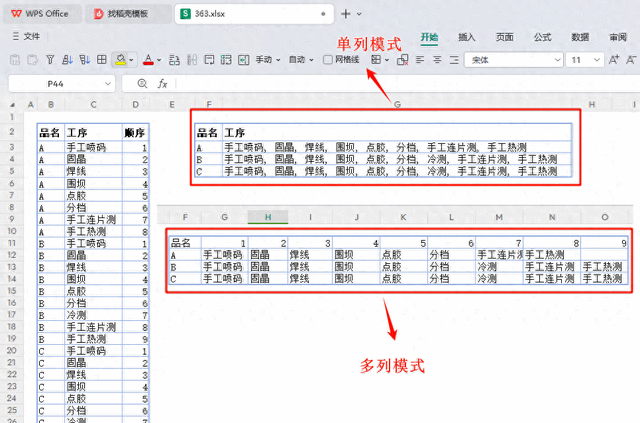The width and height of the screenshot is (640, 423).
Task: Switch to the 页面 ribbon tab
Action: [504, 37]
